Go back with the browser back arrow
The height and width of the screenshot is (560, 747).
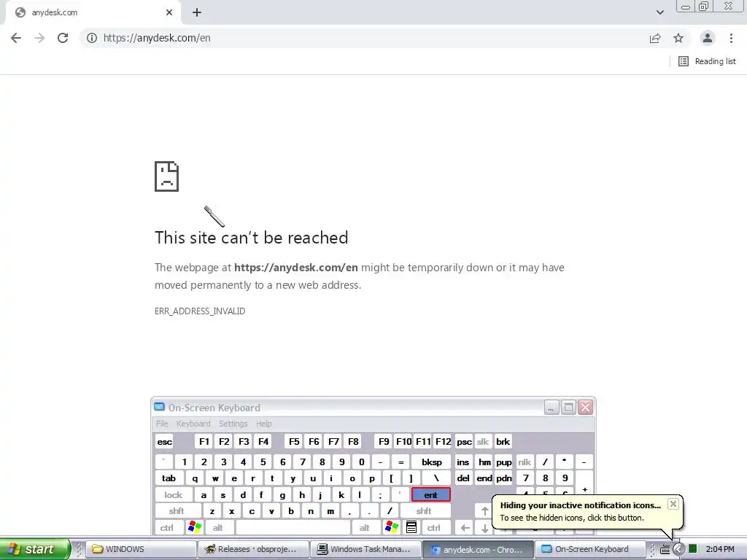16,38
